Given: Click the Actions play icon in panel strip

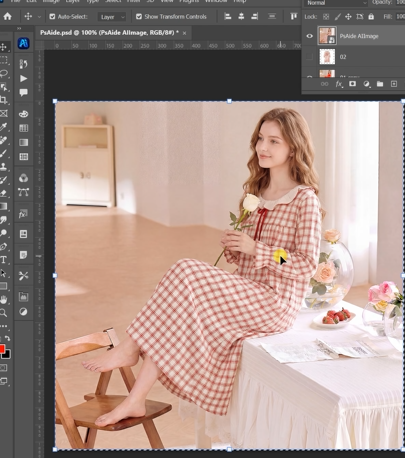Looking at the screenshot, I should [23, 78].
